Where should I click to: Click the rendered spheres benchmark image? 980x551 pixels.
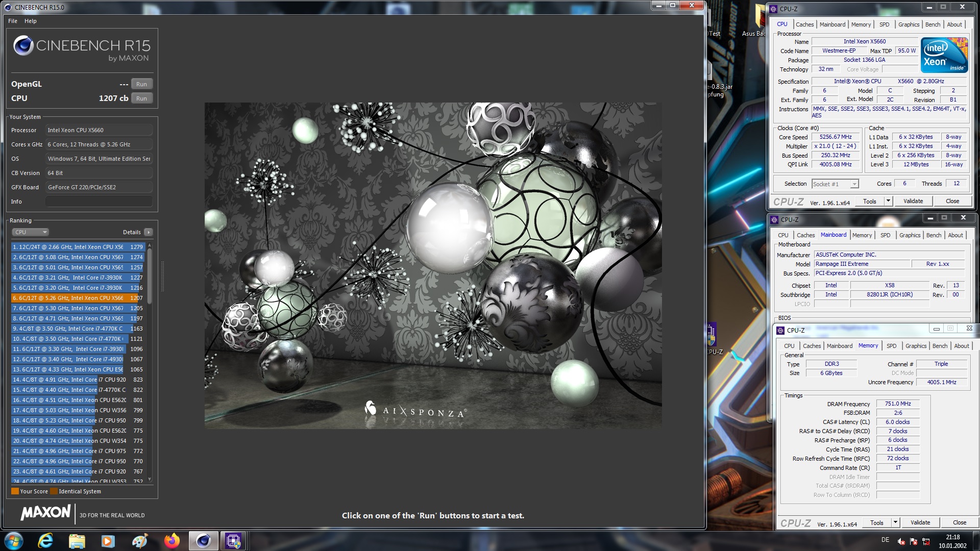click(433, 265)
